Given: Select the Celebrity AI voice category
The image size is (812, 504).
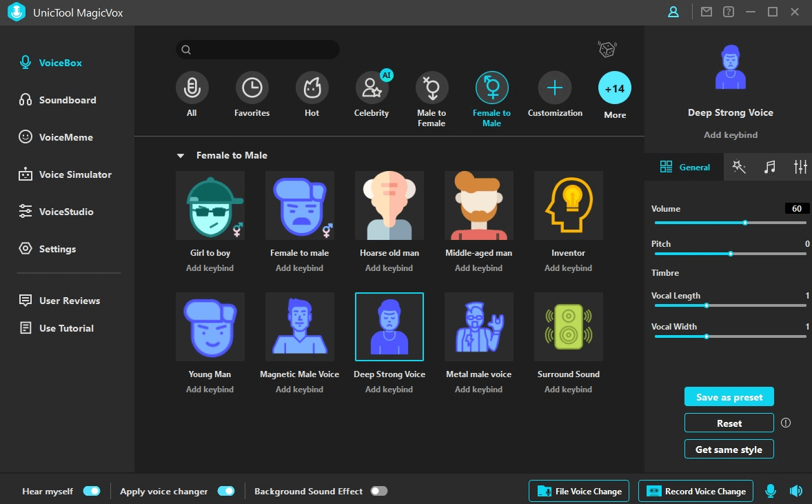Looking at the screenshot, I should click(x=372, y=88).
